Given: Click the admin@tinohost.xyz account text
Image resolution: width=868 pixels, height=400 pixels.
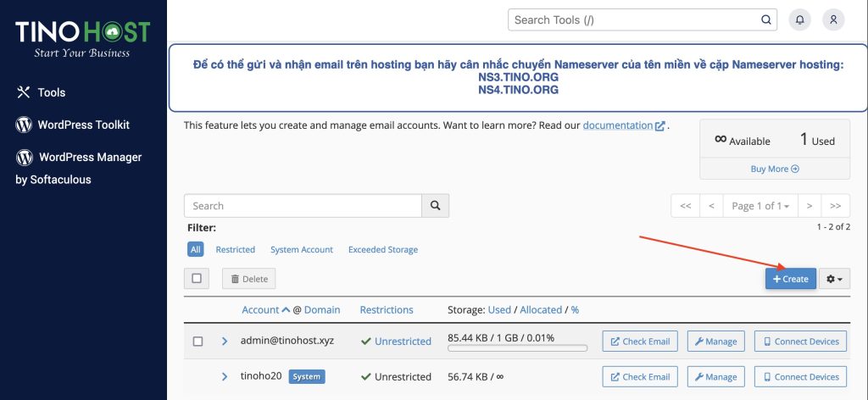Looking at the screenshot, I should pos(287,340).
